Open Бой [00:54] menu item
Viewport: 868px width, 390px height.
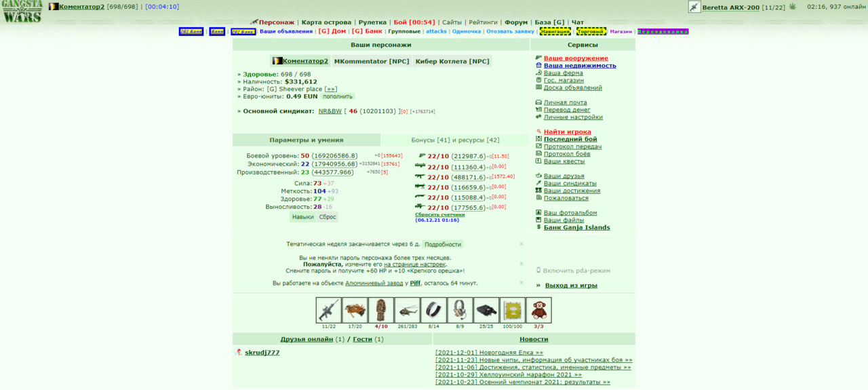414,22
